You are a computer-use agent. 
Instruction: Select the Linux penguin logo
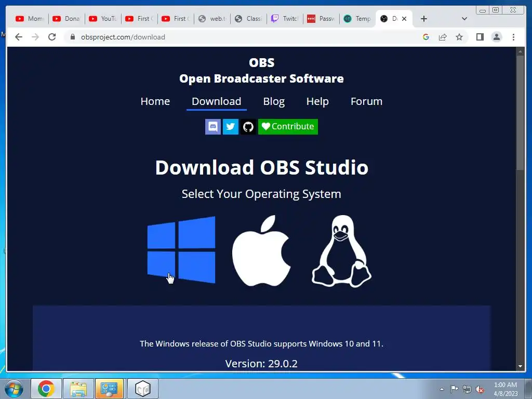click(x=342, y=251)
